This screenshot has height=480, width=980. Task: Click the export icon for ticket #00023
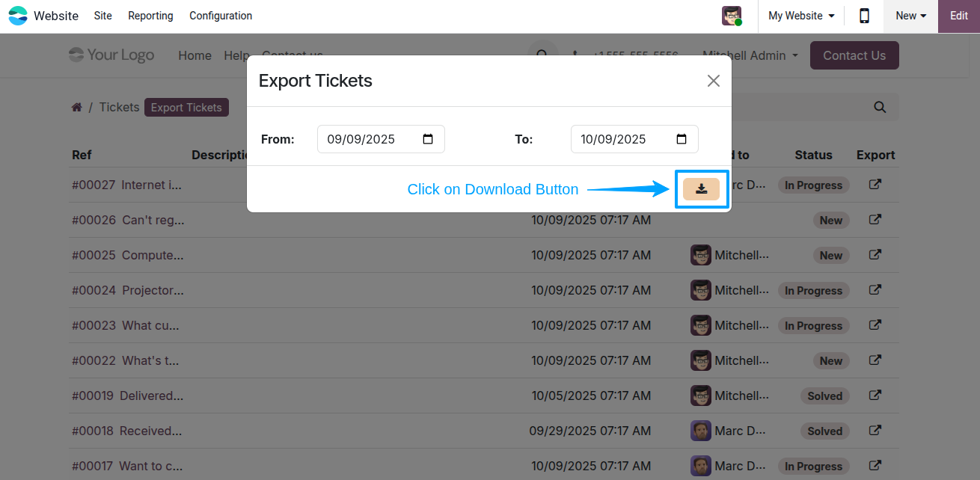point(875,325)
